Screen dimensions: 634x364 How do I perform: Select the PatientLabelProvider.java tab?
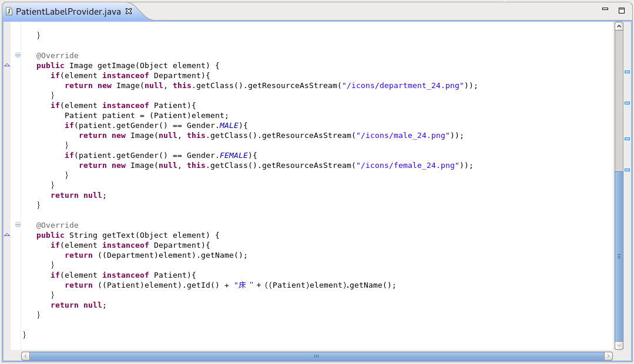68,12
